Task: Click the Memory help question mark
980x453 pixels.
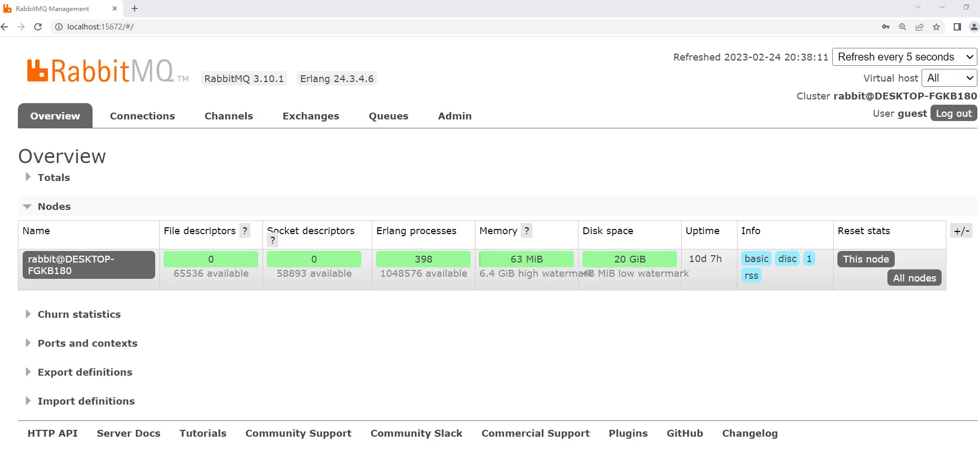Action: (527, 230)
